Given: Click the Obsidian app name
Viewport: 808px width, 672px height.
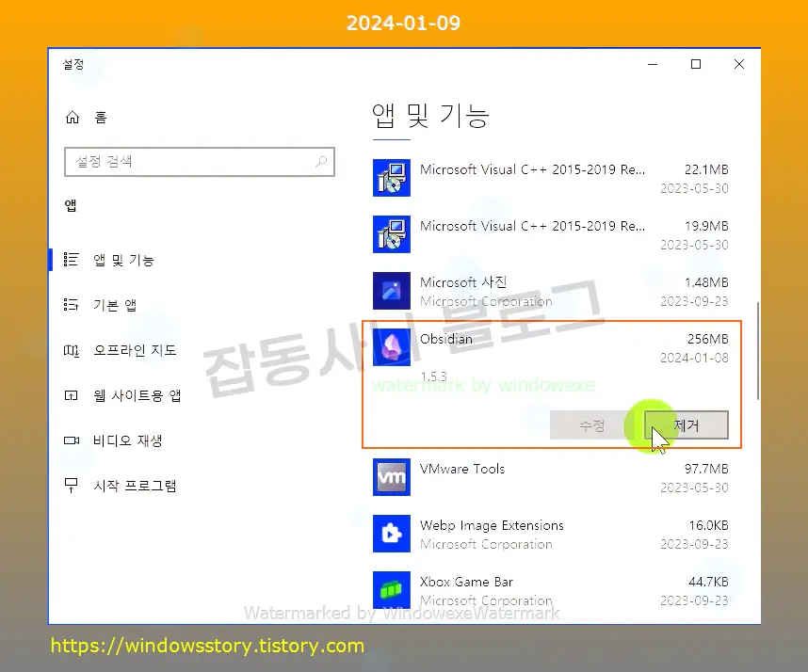Looking at the screenshot, I should tap(446, 339).
